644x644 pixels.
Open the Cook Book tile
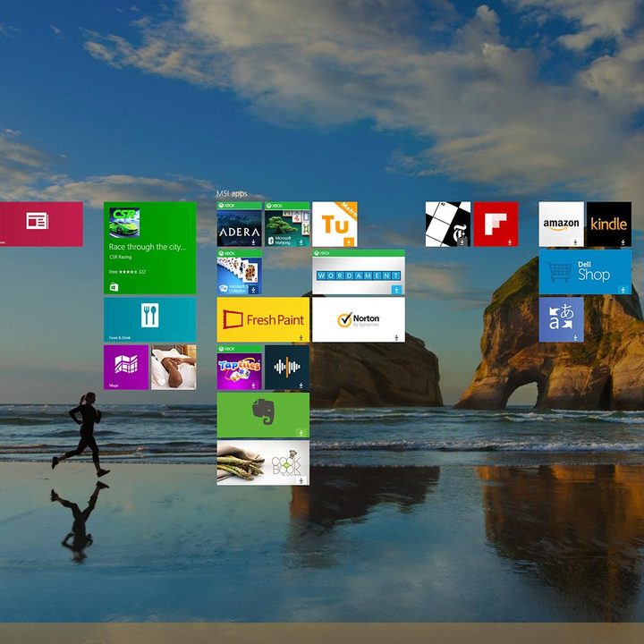[263, 462]
